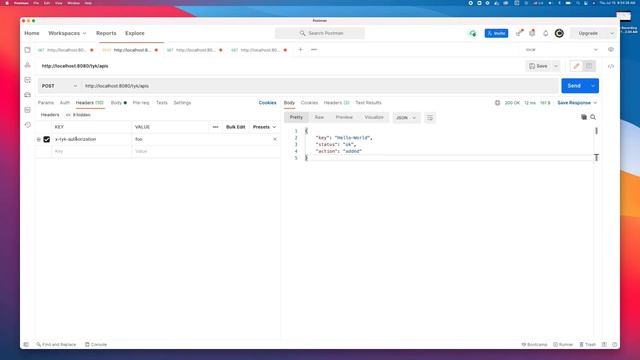The width and height of the screenshot is (640, 360).
Task: Click the Search Postman field
Action: [x=320, y=33]
